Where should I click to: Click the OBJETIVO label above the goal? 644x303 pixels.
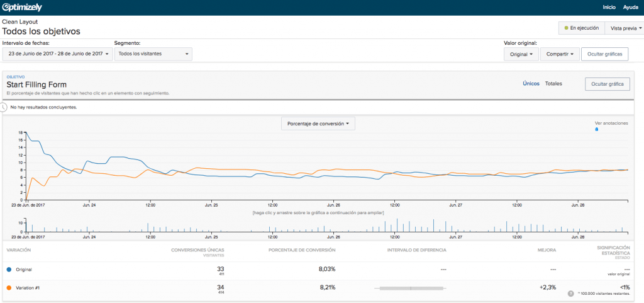[16, 77]
